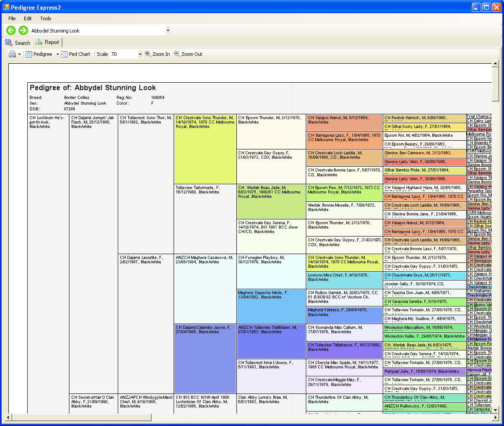The width and height of the screenshot is (504, 426).
Task: Click the vertical scrollbar thumb
Action: coord(495,84)
